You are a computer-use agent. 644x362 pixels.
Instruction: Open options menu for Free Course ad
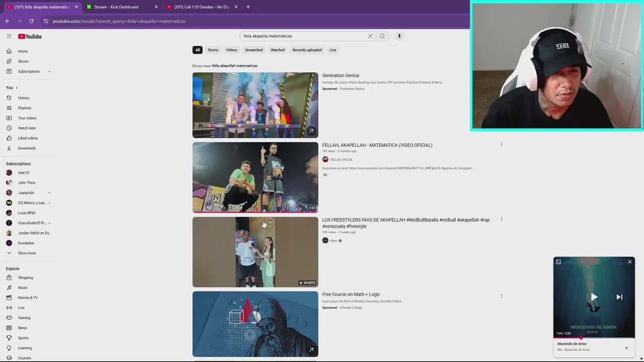coord(502,296)
